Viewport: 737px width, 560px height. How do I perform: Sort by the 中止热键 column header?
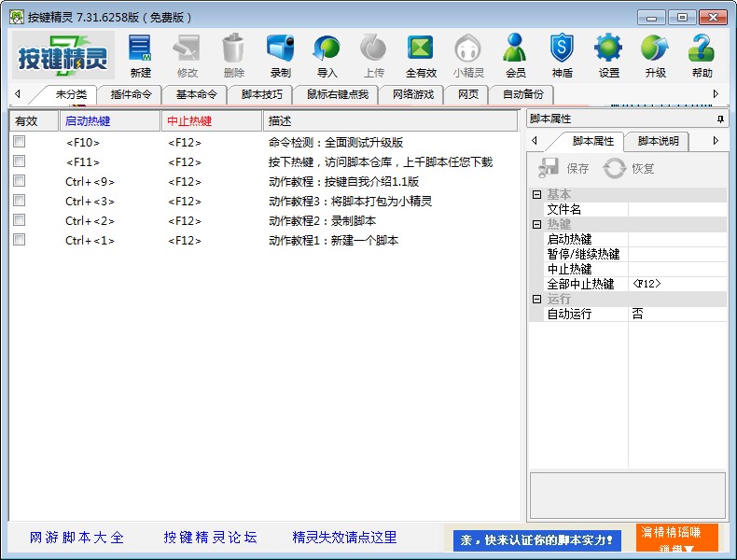click(212, 120)
